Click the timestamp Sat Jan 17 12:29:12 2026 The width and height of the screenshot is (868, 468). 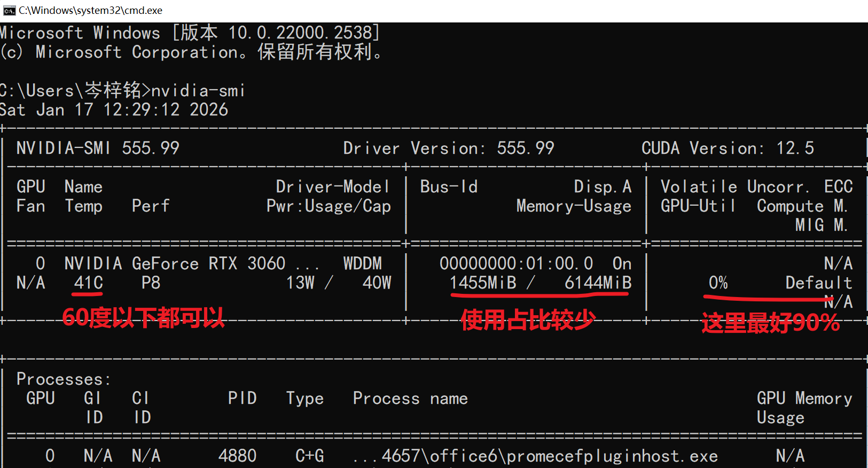(x=114, y=110)
